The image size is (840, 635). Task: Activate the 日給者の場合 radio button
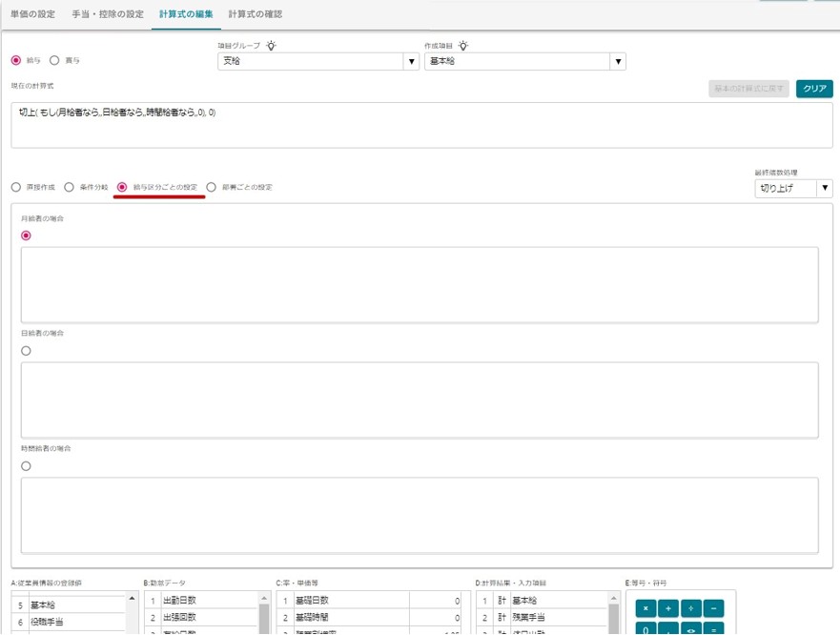pyautogui.click(x=26, y=351)
